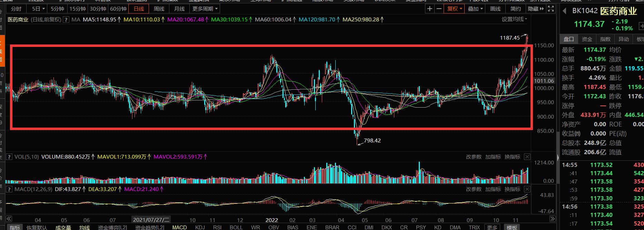Image resolution: width=644 pixels, height=230 pixels.
Task: Open the 复权 adjustment dropdown
Action: (x=455, y=9)
